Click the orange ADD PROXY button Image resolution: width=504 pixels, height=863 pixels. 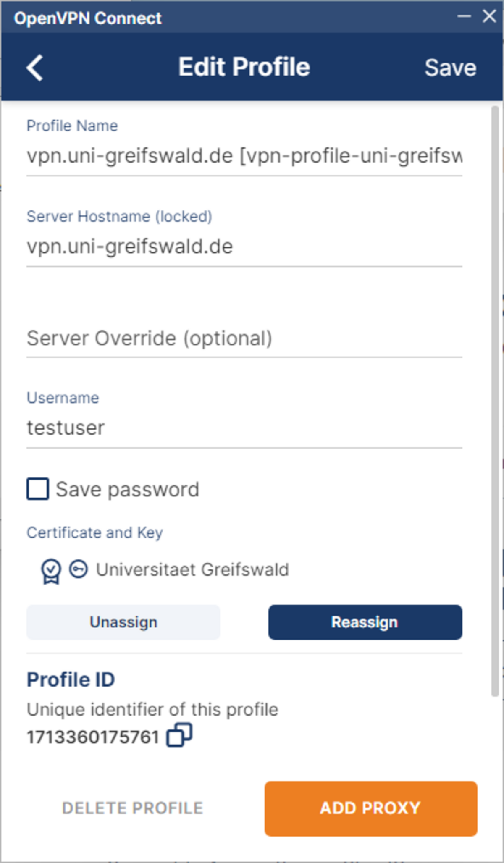click(x=371, y=808)
